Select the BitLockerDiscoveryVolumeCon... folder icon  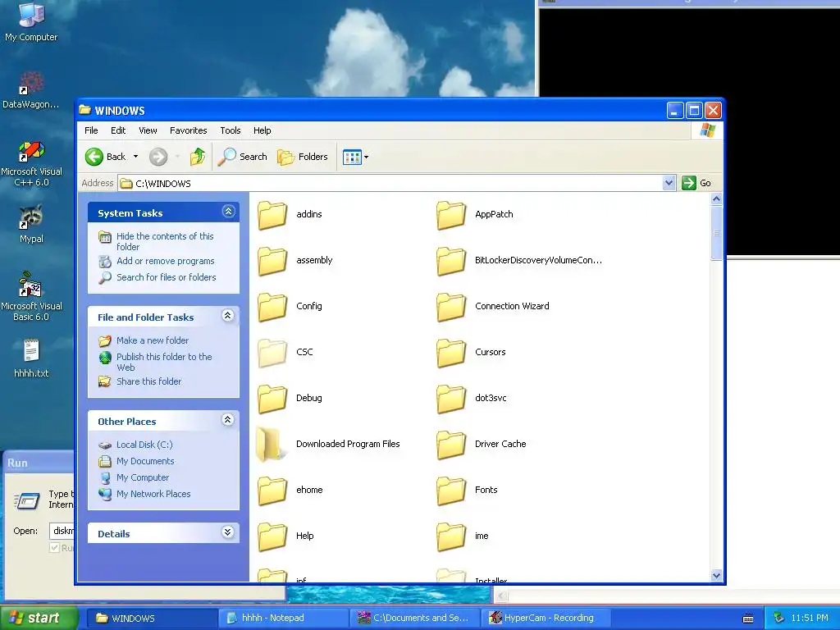click(451, 261)
